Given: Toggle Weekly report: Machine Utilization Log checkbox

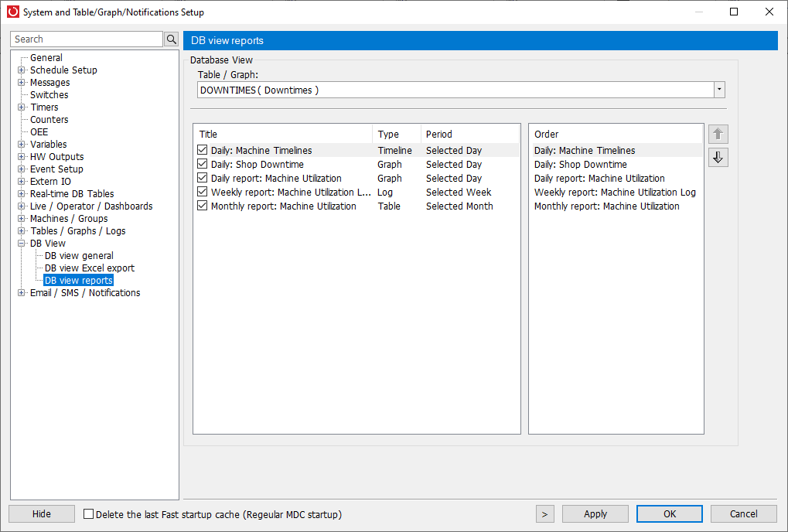Looking at the screenshot, I should coord(203,192).
